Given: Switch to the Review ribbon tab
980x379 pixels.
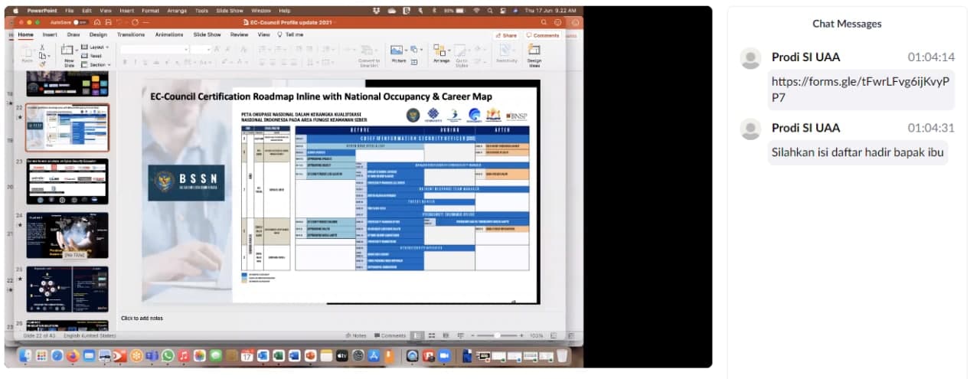Looking at the screenshot, I should (x=240, y=34).
